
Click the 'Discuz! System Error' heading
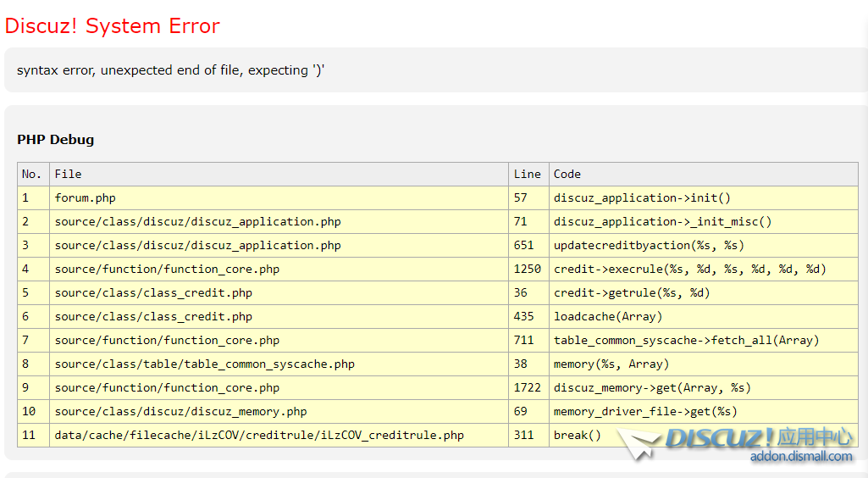coord(113,26)
